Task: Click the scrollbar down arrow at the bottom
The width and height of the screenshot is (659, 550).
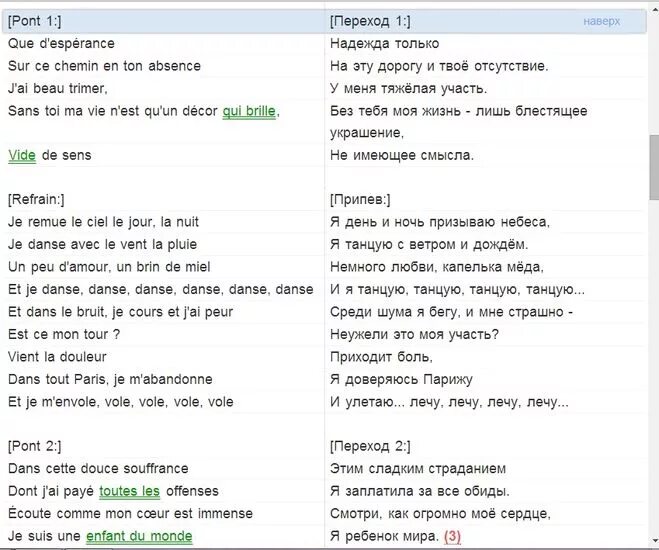Action: [654, 541]
